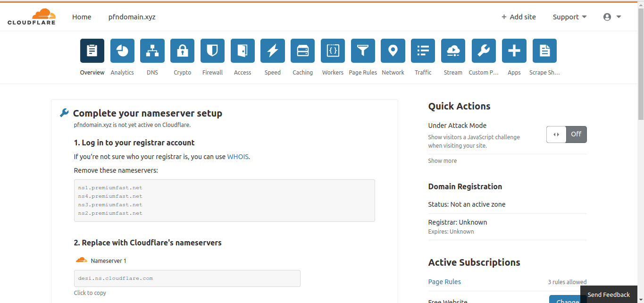Open the DNS network tree icon
Screen dimensions: 644x303
[152, 50]
